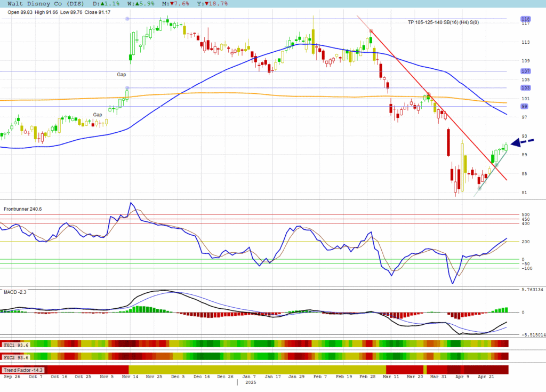This screenshot has height=392, width=546.
Task: Select the 118 price level tag
Action: (x=525, y=19)
